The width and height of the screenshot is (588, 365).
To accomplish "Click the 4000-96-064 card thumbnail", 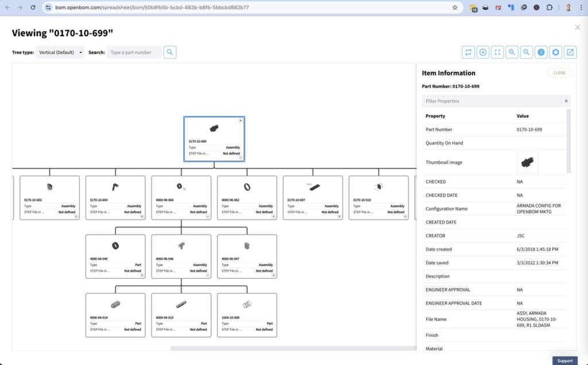I will 181,187.
